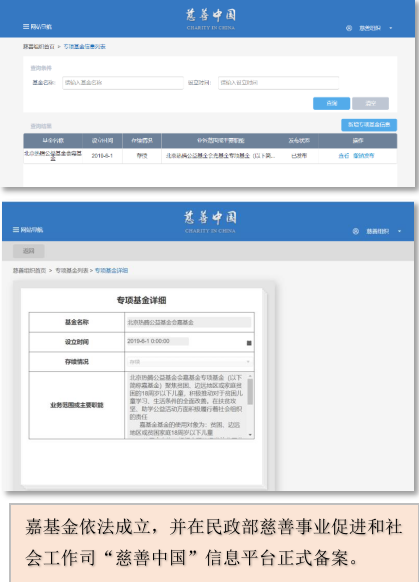Click the text area vertical scrollbar thumb

click(250, 392)
